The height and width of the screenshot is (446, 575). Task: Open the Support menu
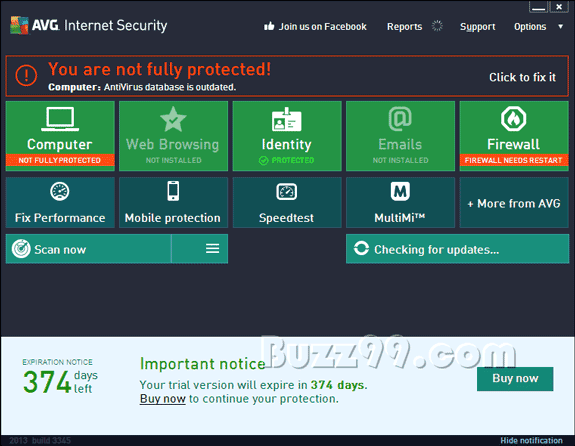tap(477, 27)
